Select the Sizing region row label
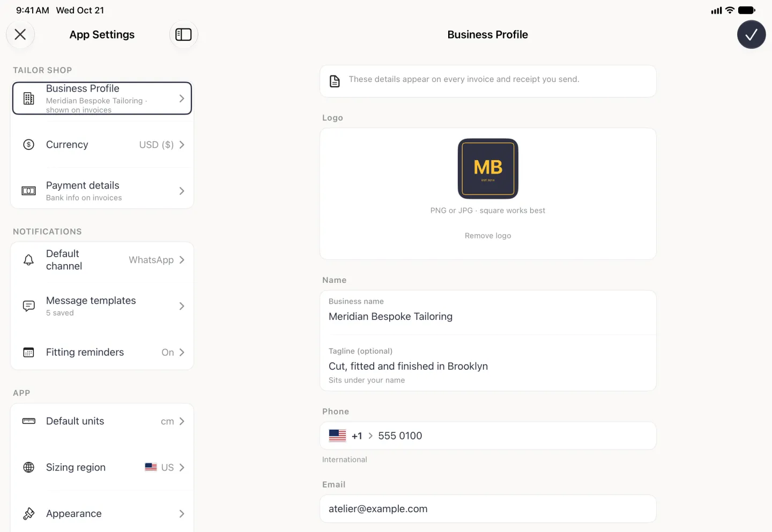 76,467
